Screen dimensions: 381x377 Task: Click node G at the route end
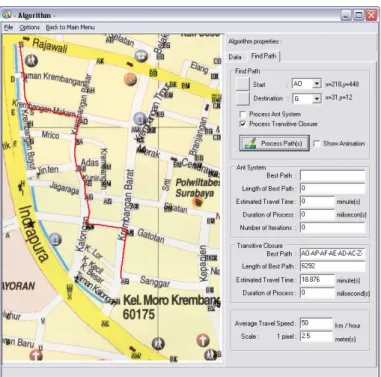21,44
